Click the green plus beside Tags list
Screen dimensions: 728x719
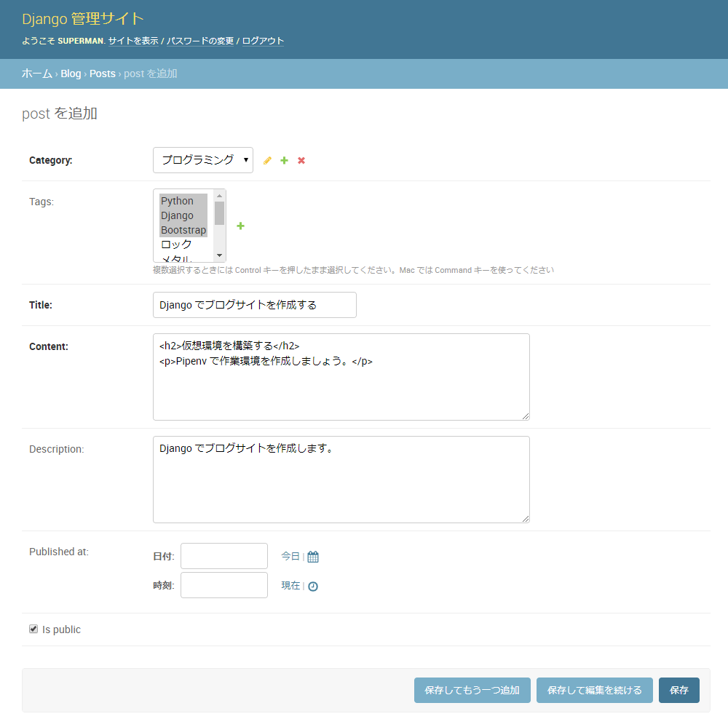tap(240, 226)
